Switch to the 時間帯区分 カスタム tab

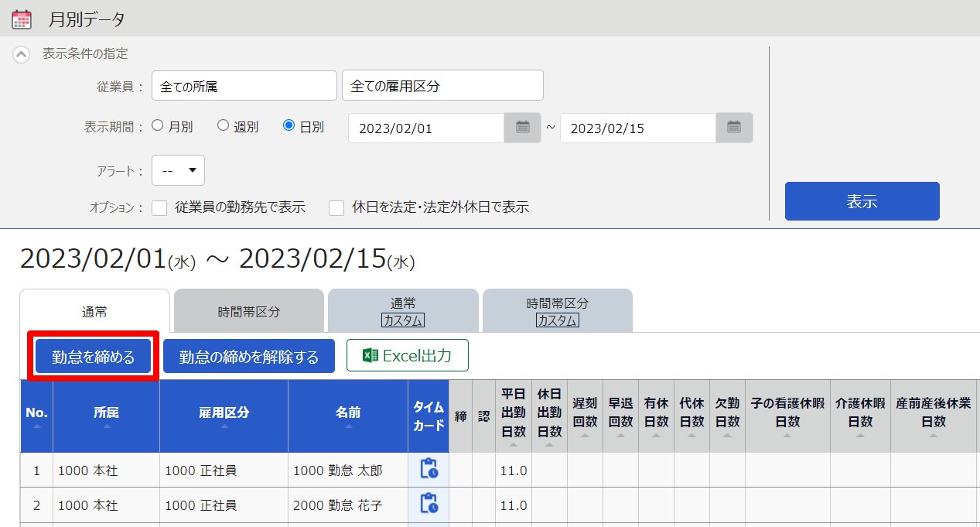[558, 312]
